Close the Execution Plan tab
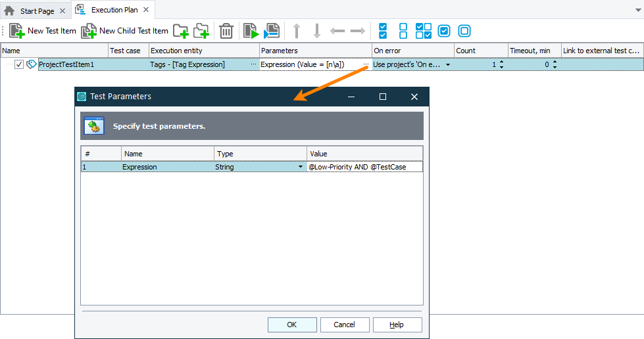This screenshot has width=644, height=339. point(146,10)
